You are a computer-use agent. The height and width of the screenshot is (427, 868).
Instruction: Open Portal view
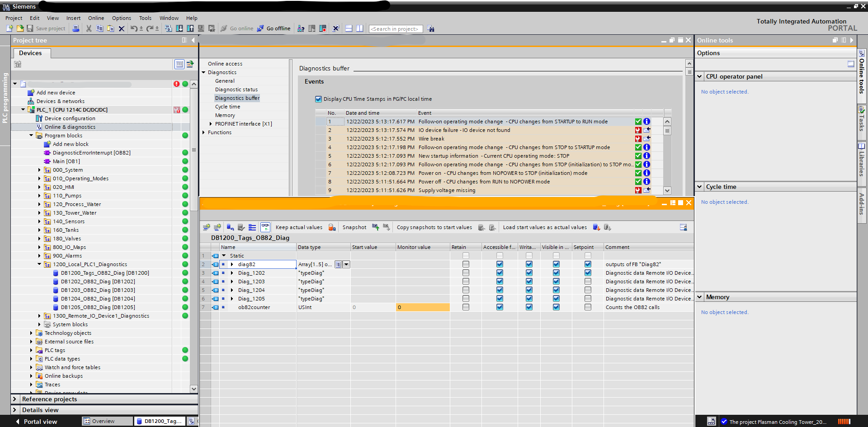pos(40,422)
